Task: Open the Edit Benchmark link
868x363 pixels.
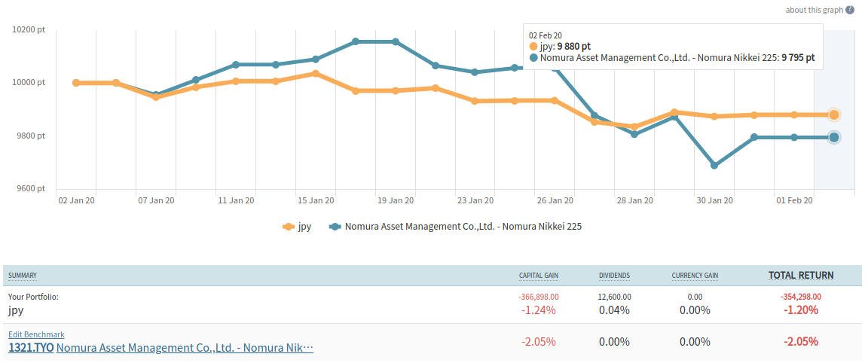Action: point(36,334)
